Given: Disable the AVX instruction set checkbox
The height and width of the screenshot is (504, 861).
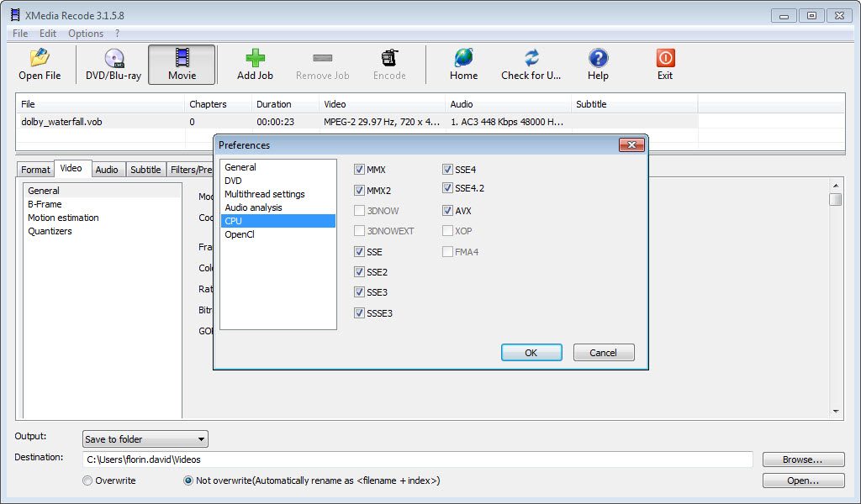Looking at the screenshot, I should tap(448, 211).
